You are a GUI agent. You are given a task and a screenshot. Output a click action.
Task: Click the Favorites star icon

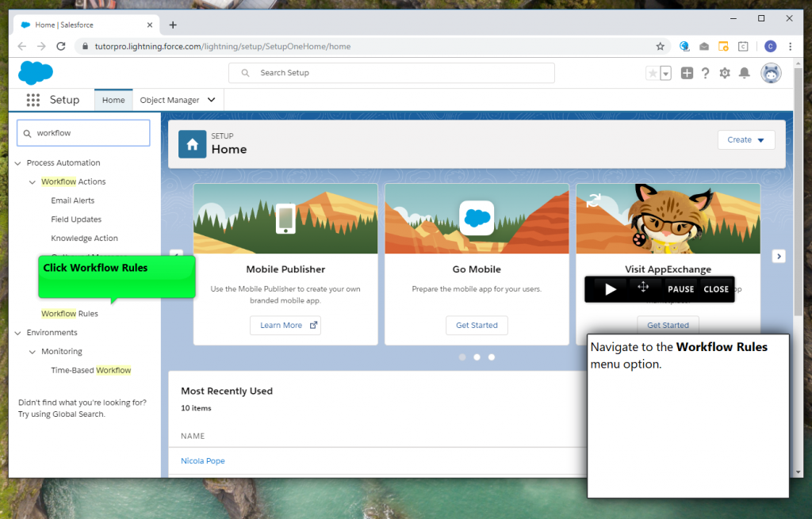[x=653, y=74]
